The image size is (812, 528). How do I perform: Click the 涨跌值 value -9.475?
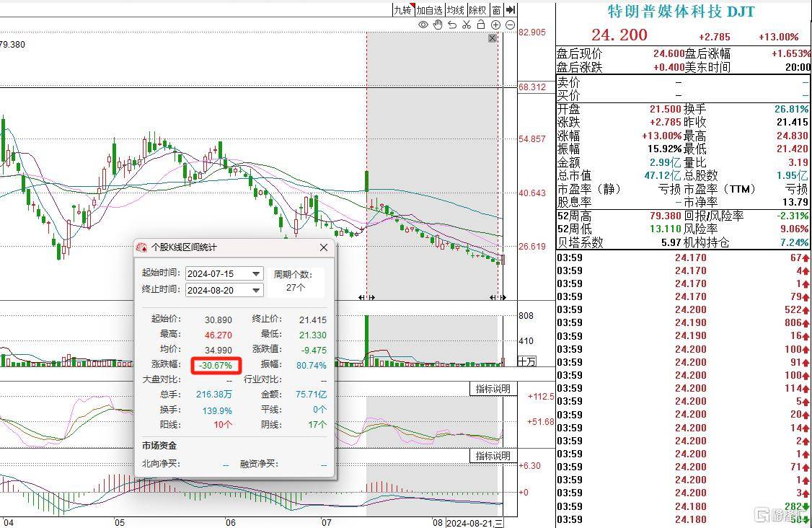[x=314, y=351]
